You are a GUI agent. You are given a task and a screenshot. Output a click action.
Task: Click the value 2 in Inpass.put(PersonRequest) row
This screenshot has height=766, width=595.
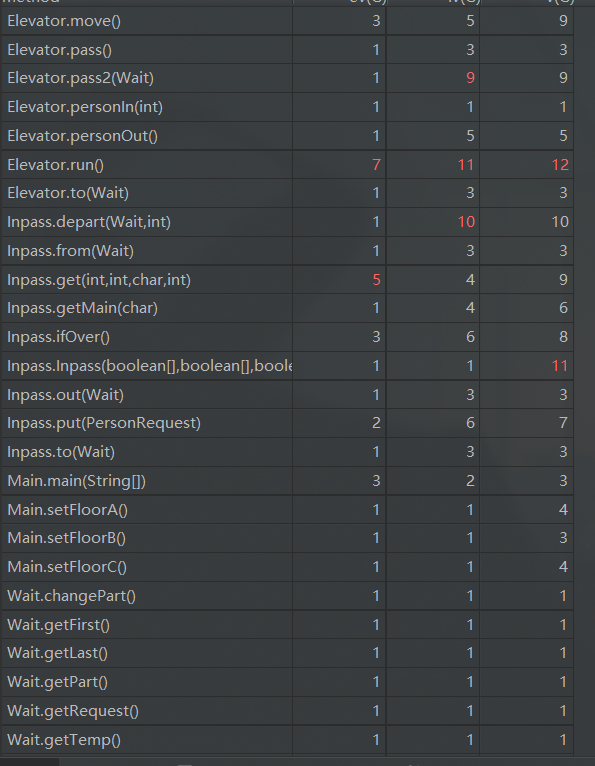tap(376, 423)
